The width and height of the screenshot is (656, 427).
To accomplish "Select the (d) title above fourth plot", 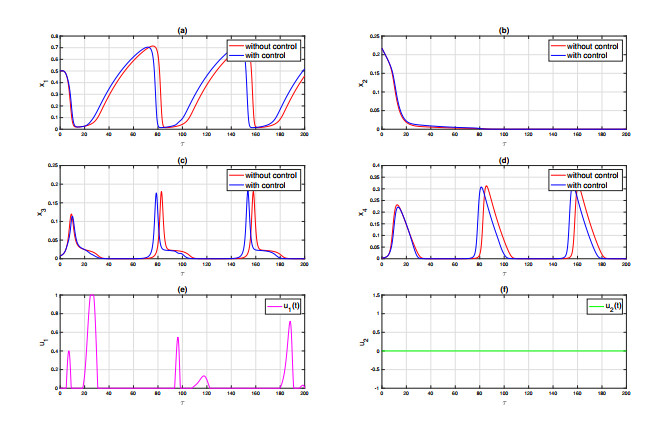I will [x=503, y=160].
